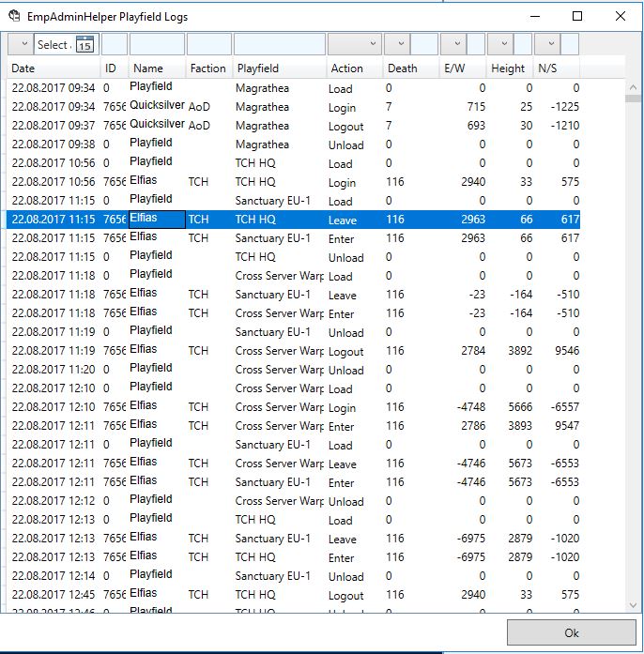Screen dimensions: 644x654
Task: Click the Height value filter field
Action: (x=523, y=44)
